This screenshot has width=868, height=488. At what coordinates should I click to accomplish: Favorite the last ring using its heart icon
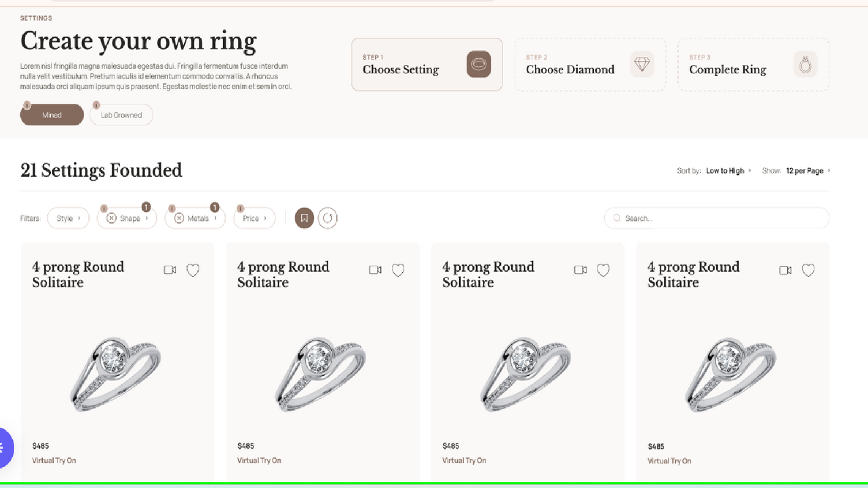tap(808, 270)
